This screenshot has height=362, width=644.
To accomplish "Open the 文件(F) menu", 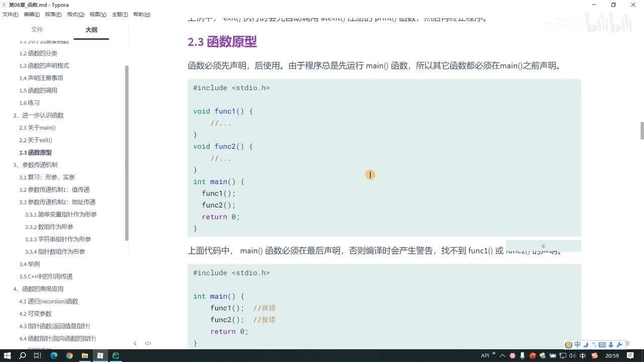I will tap(11, 15).
